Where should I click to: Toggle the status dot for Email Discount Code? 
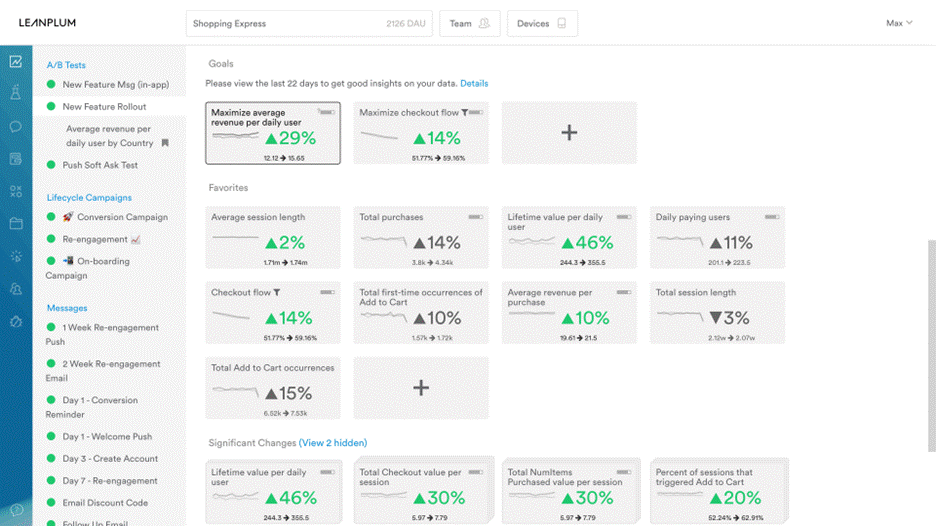click(51, 503)
